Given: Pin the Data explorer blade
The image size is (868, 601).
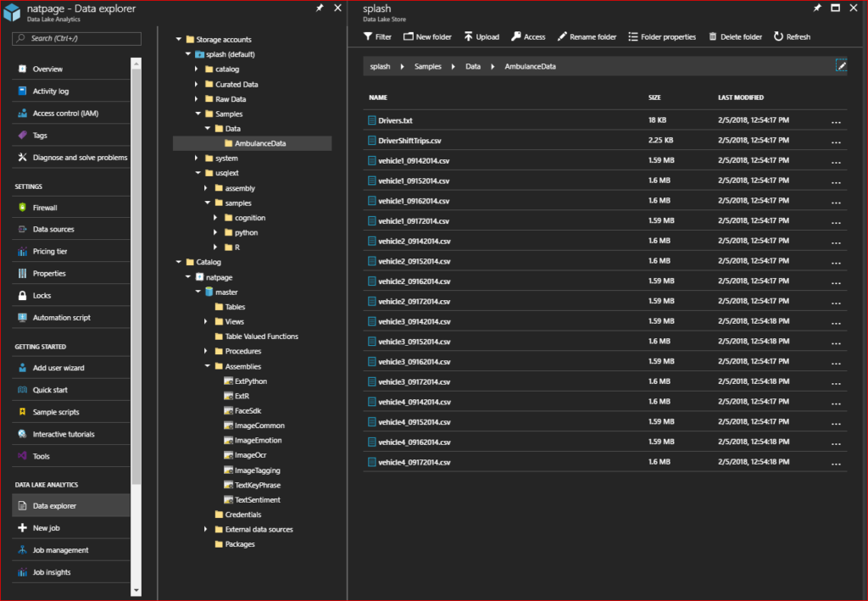Looking at the screenshot, I should (x=320, y=8).
